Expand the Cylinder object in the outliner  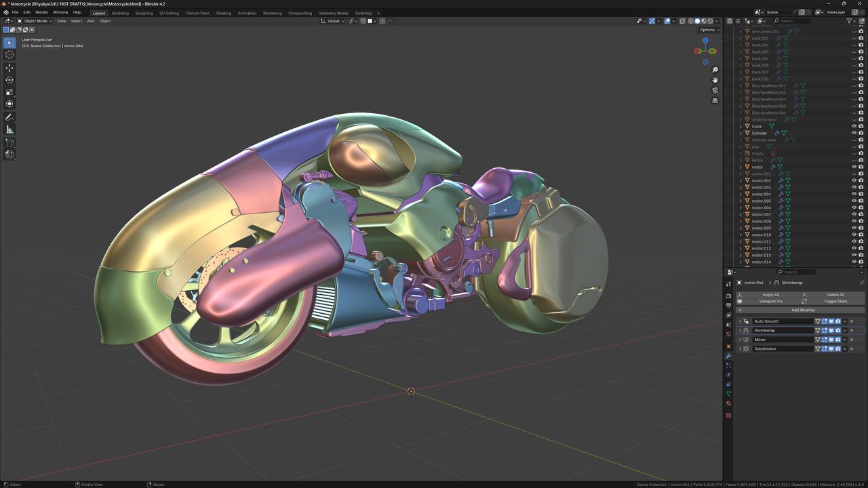tap(741, 133)
